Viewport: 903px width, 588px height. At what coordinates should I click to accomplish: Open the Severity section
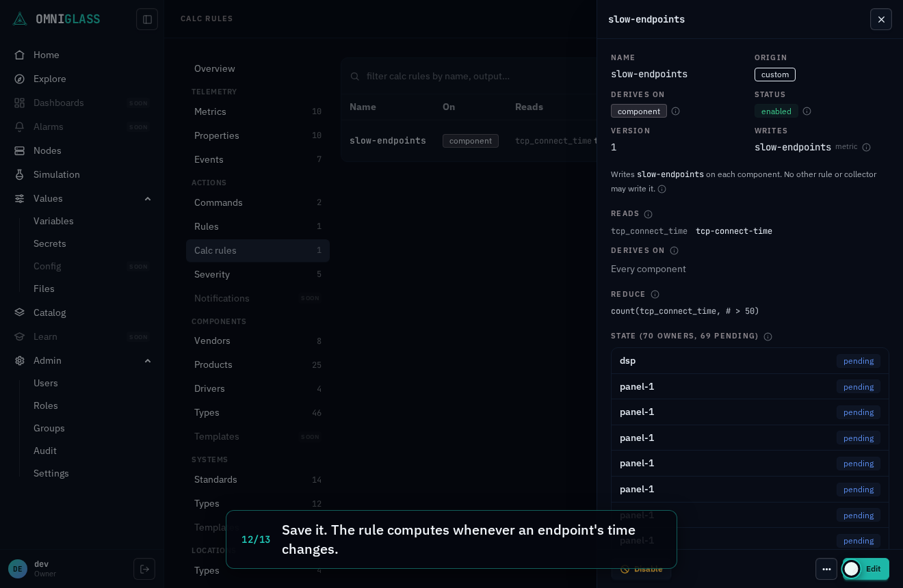tap(258, 274)
